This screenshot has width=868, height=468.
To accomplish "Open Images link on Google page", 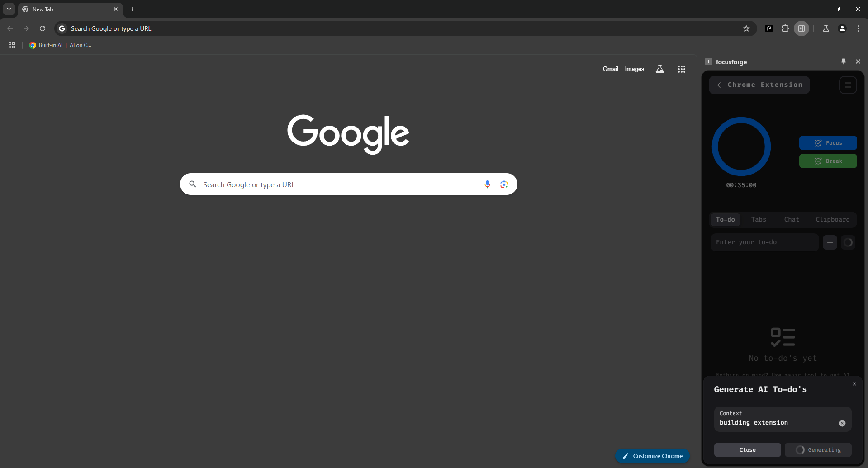I will coord(634,69).
